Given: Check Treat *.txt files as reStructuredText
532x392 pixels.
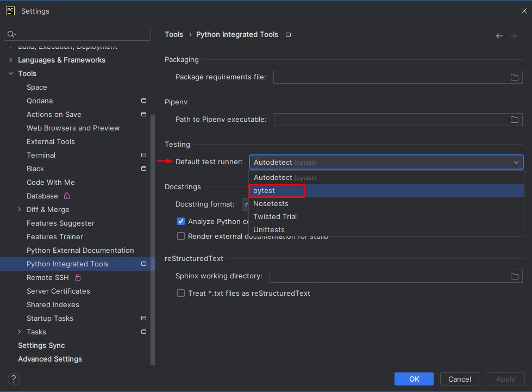Looking at the screenshot, I should pyautogui.click(x=181, y=293).
